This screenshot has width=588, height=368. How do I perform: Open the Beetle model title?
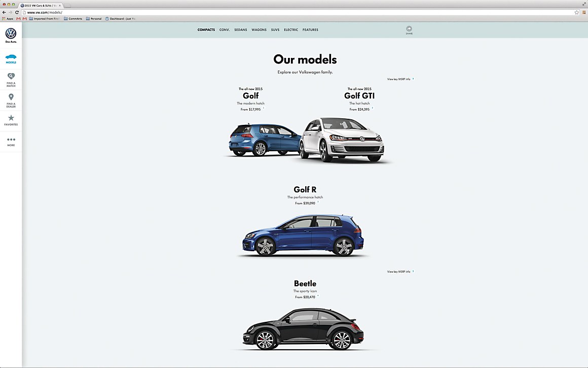[305, 284]
